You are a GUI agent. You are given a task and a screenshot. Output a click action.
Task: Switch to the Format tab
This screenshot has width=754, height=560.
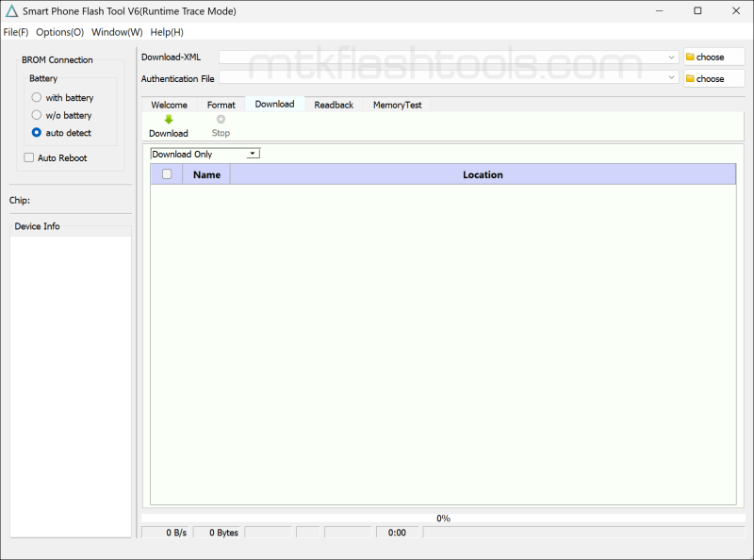pyautogui.click(x=221, y=105)
